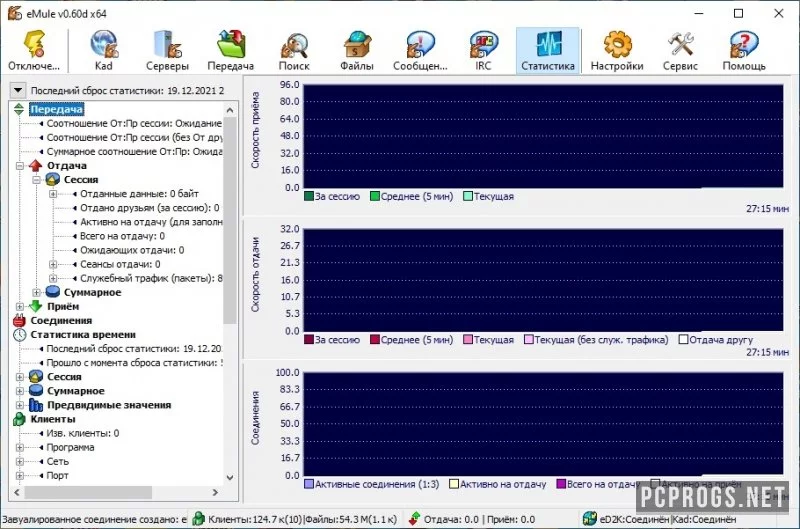Image resolution: width=800 pixels, height=529 pixels.
Task: Select Ожидающих отдачи: 0 row
Action: click(x=132, y=250)
